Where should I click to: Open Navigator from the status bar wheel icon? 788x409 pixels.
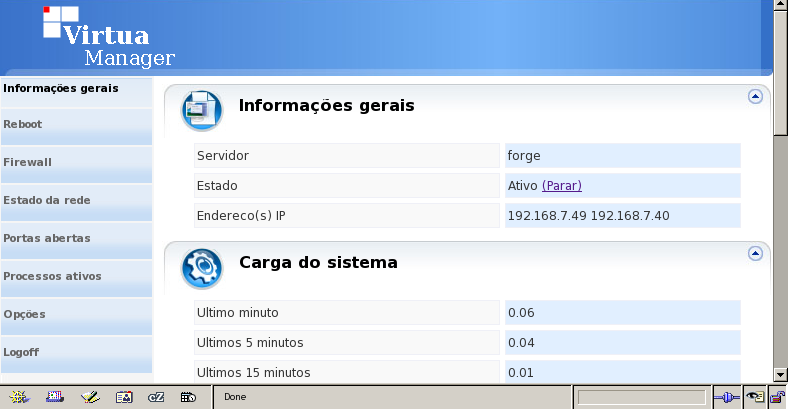pyautogui.click(x=19, y=397)
